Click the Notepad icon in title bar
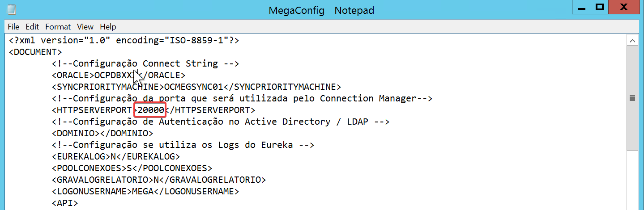644x210 pixels. [12, 9]
